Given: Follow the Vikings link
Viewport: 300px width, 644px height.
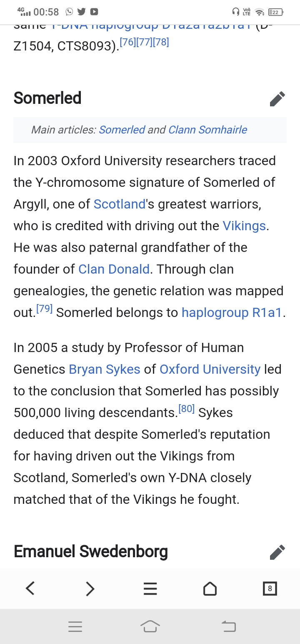Looking at the screenshot, I should tap(244, 226).
